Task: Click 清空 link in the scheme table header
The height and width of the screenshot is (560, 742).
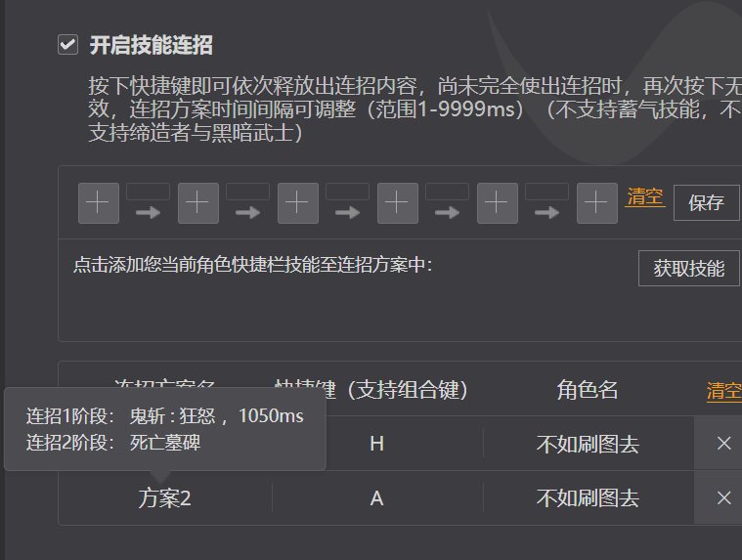Action: pyautogui.click(x=724, y=391)
